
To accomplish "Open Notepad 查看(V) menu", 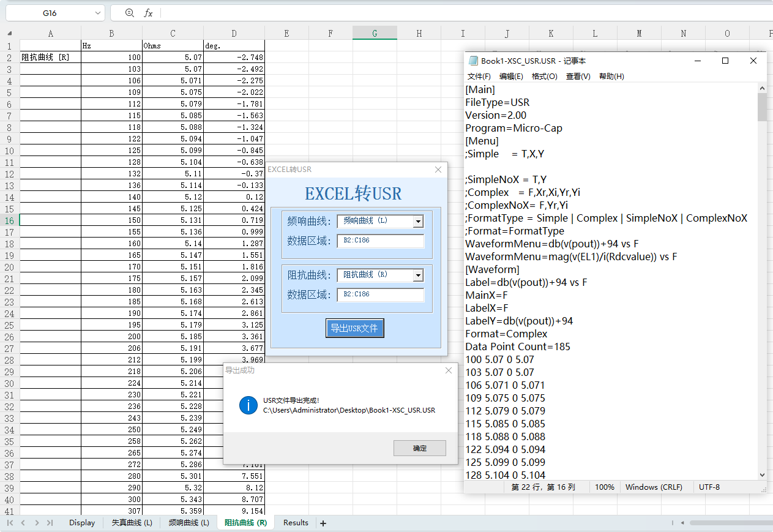I will pos(578,77).
